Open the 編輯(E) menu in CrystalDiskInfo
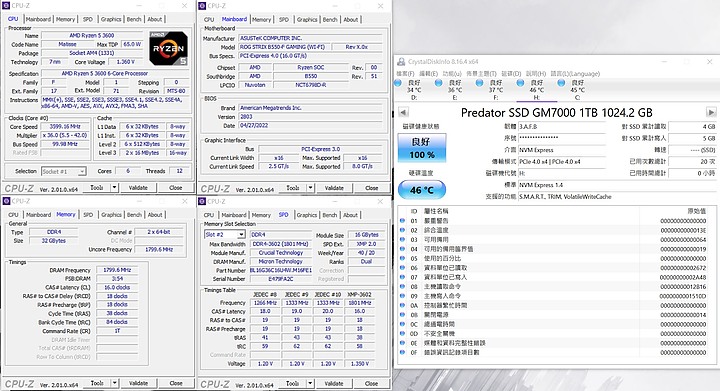The width and height of the screenshot is (720, 391). click(x=428, y=73)
